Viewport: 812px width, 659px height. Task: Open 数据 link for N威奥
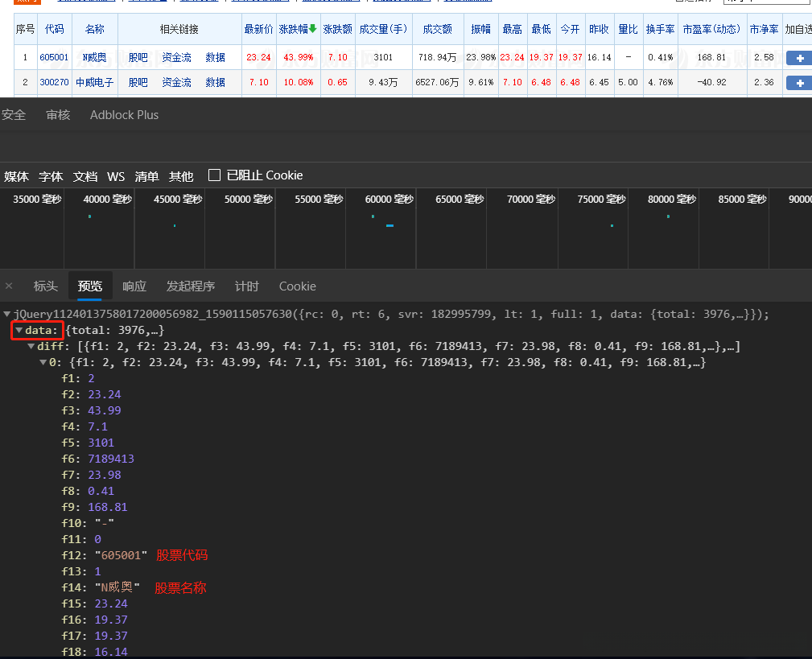tap(215, 57)
